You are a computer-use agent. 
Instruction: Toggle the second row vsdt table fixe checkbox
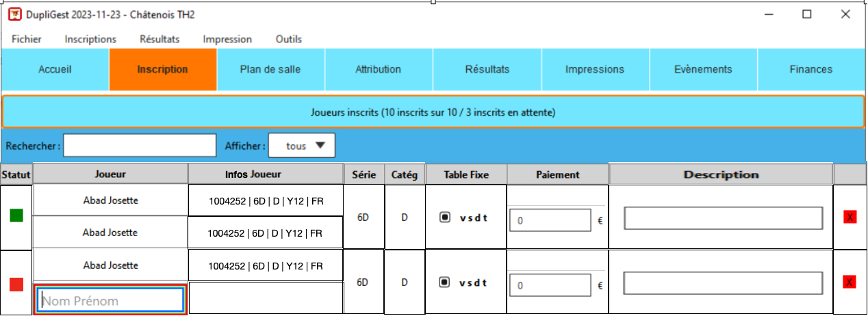point(444,282)
